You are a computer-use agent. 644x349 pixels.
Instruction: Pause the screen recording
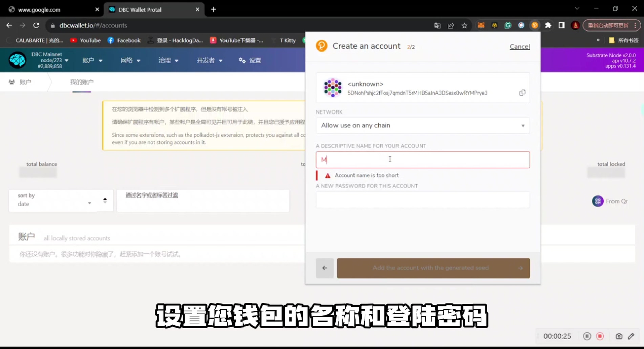tap(587, 336)
